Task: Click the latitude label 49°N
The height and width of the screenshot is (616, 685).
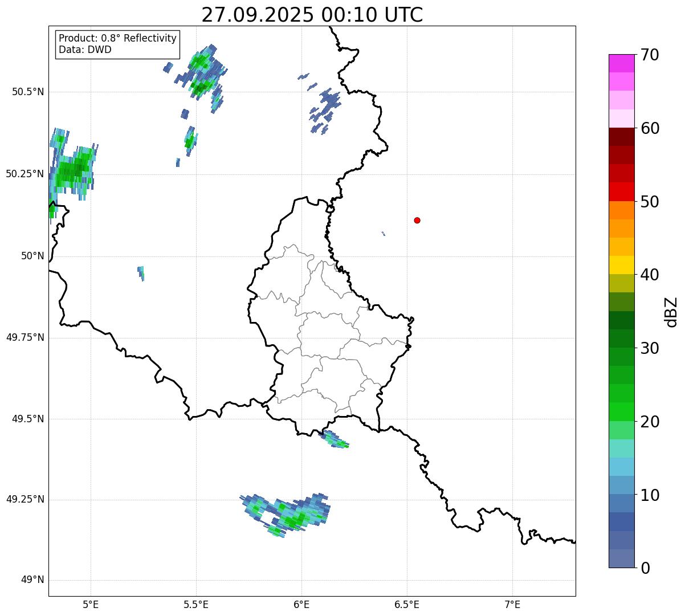Action: [32, 580]
